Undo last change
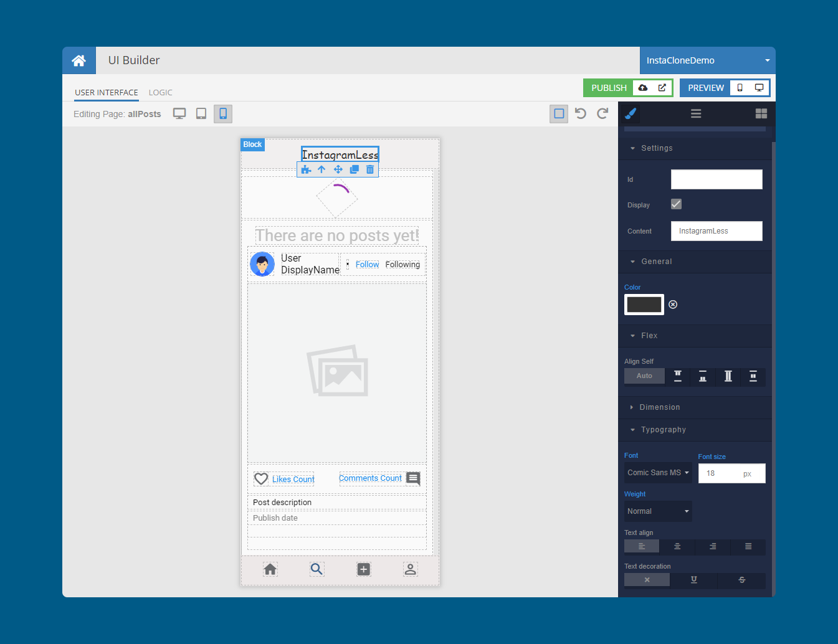This screenshot has height=644, width=838. pos(581,113)
